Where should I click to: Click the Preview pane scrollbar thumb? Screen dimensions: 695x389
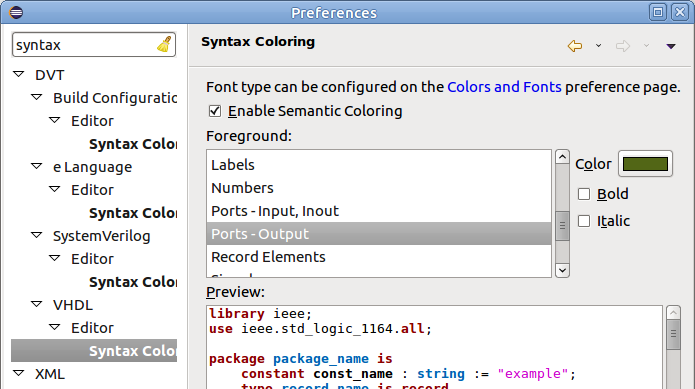[x=673, y=335]
